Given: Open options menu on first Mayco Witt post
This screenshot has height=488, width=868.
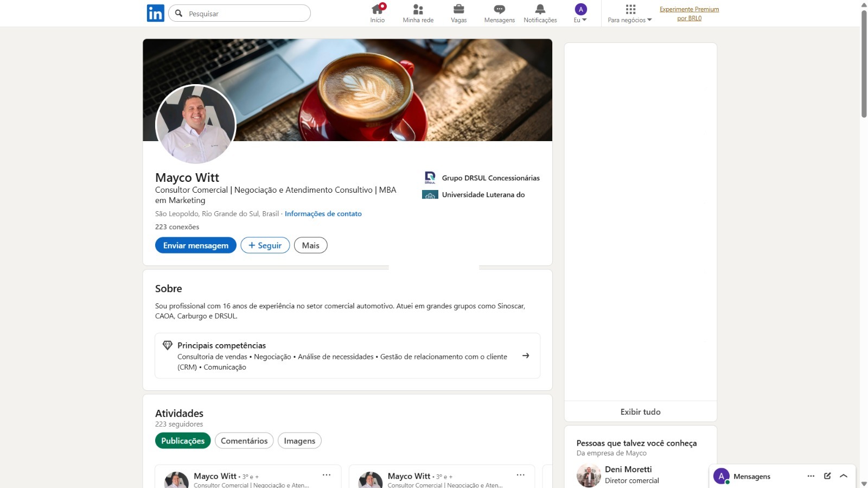Looking at the screenshot, I should pyautogui.click(x=327, y=475).
